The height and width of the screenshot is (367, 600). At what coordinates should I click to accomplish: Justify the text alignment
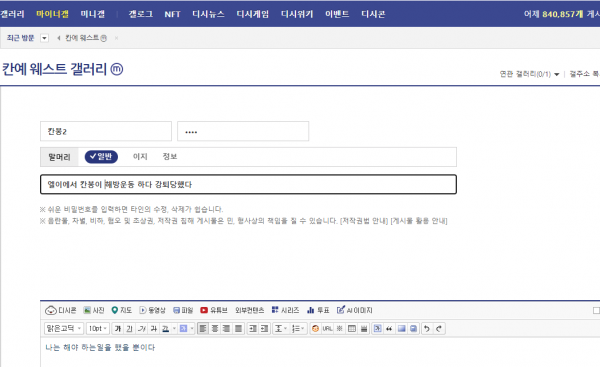[238, 329]
